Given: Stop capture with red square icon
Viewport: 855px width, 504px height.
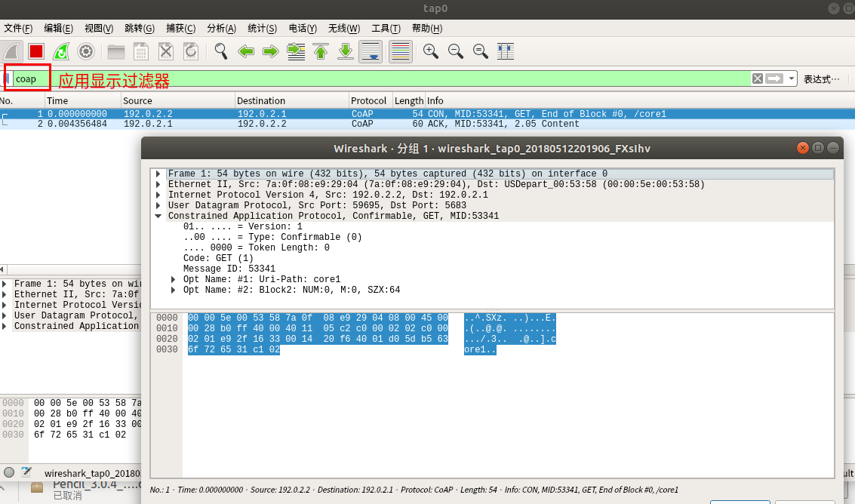Looking at the screenshot, I should tap(36, 51).
